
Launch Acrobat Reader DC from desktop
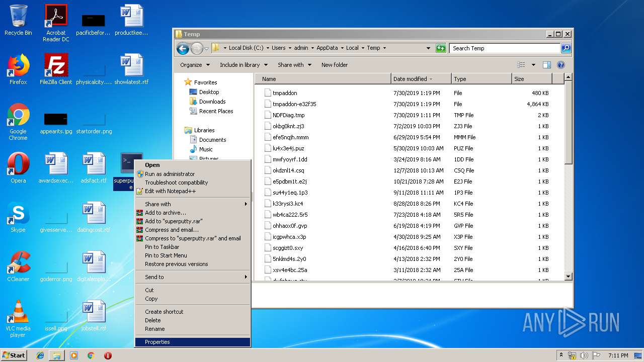click(x=56, y=23)
